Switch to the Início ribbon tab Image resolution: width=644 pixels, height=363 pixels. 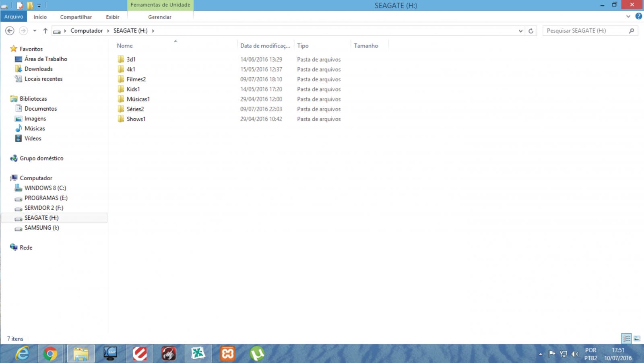(x=40, y=17)
